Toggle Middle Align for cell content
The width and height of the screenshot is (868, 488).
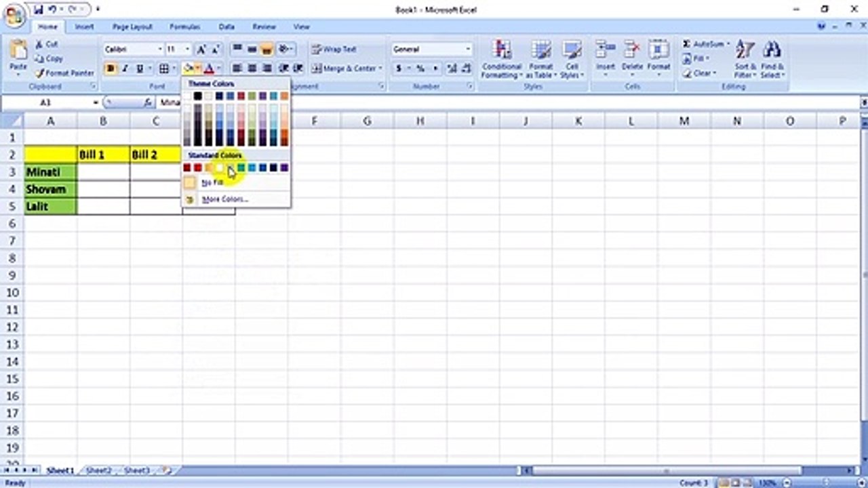(252, 49)
